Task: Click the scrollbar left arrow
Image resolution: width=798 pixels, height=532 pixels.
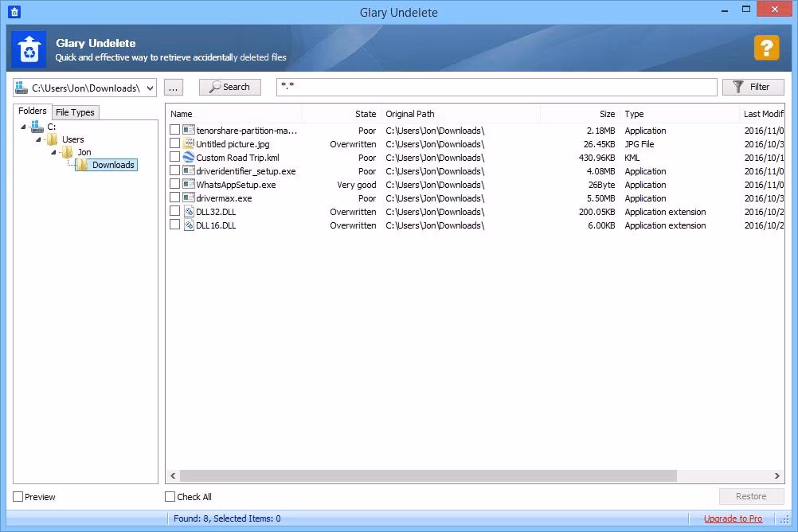Action: [x=173, y=476]
